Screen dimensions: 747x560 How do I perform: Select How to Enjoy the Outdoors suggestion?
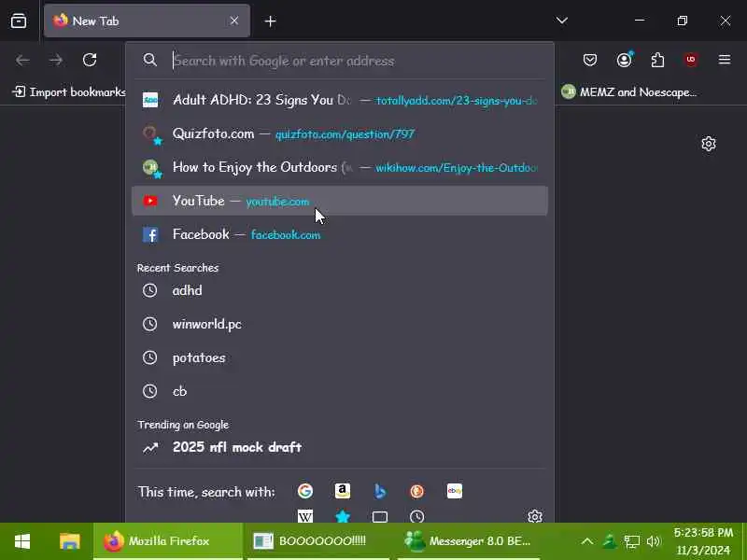(340, 167)
